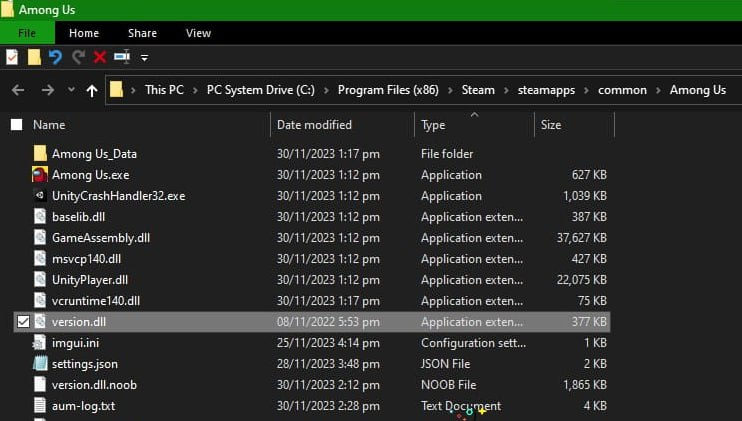Viewport: 742px width, 421px height.
Task: Click the vcruntime140.dll file icon
Action: tap(40, 301)
